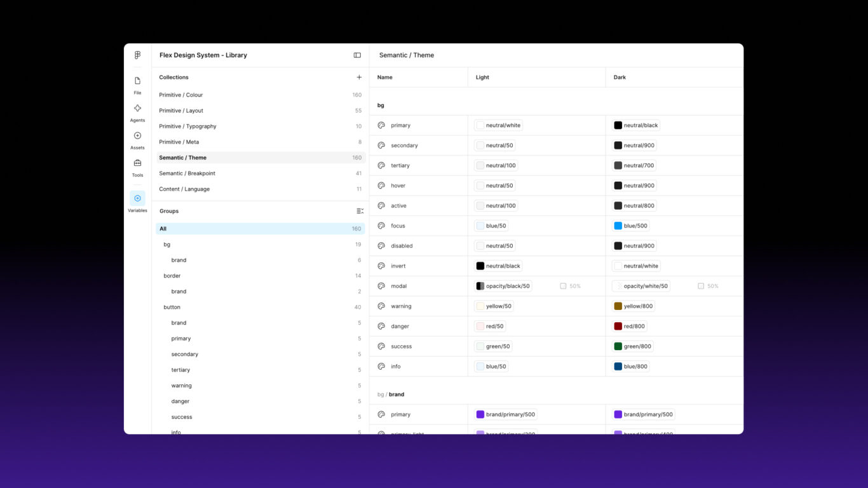Click the palette icon in the tertiary row

coord(381,165)
